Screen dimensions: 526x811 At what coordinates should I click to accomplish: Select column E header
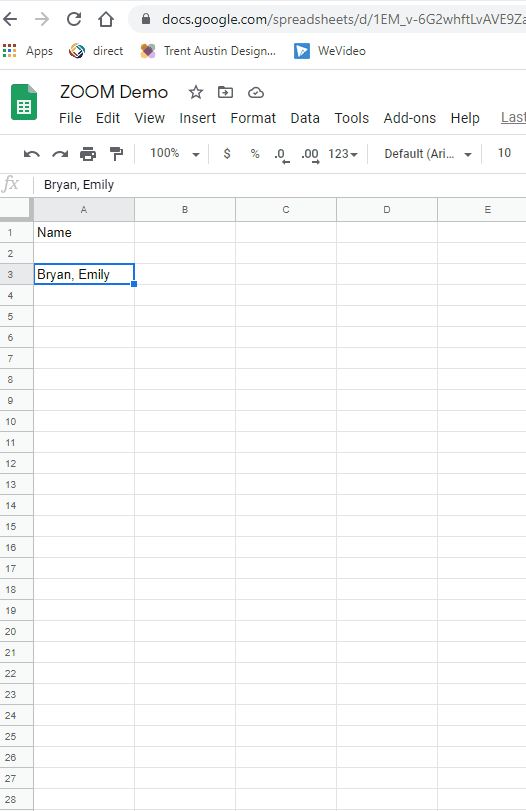coord(482,209)
